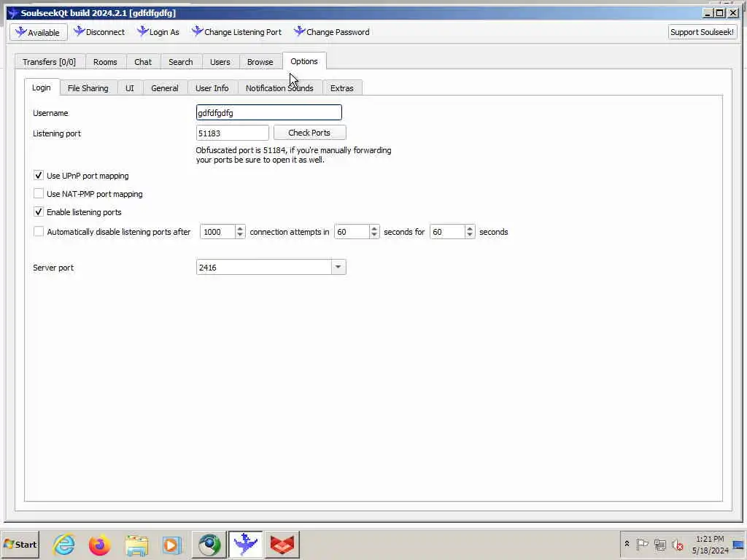Switch to the Chat tab
The width and height of the screenshot is (747, 560).
point(143,62)
